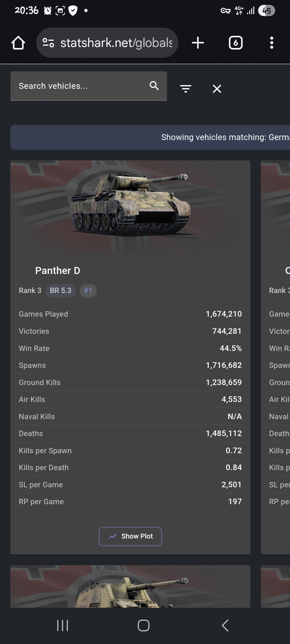Viewport: 290px width, 644px height.
Task: Tap the 'Showing vehicles matching' banner
Action: [150, 137]
